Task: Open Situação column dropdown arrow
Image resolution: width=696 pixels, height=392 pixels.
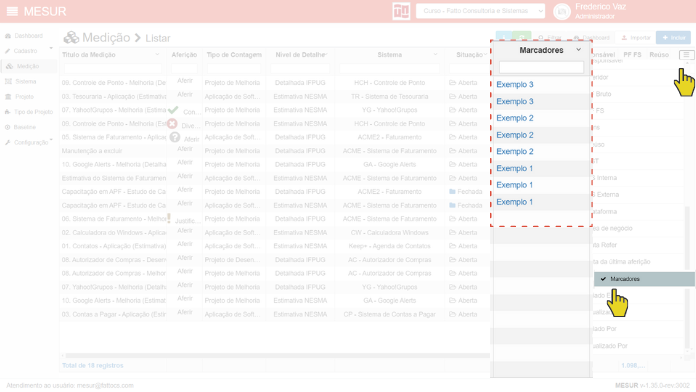Action: 486,55
